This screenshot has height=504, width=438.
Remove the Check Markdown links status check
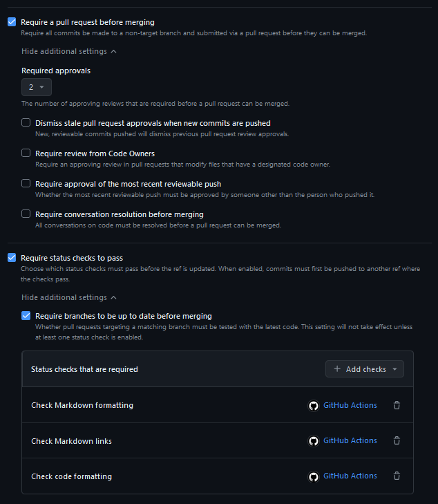[x=397, y=441]
